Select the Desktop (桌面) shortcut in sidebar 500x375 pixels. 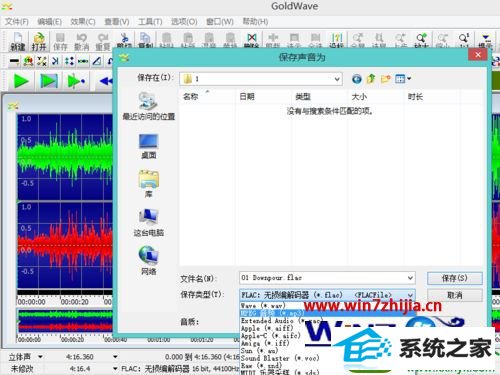pos(148,146)
